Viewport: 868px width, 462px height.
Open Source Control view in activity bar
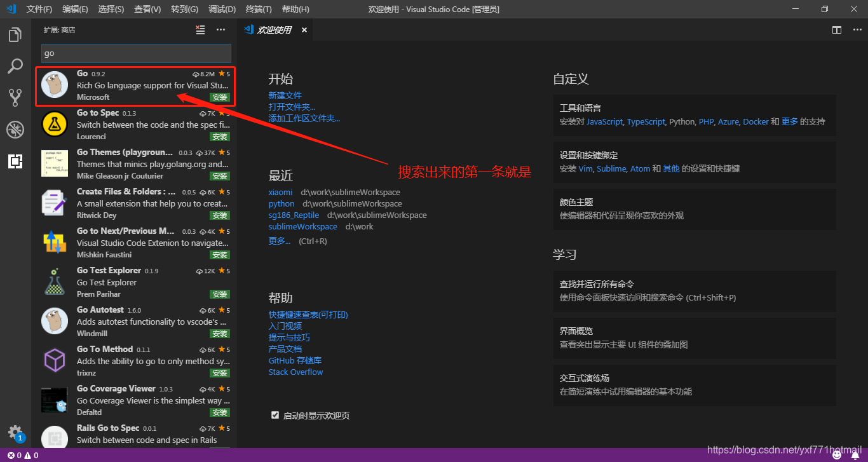pyautogui.click(x=15, y=97)
